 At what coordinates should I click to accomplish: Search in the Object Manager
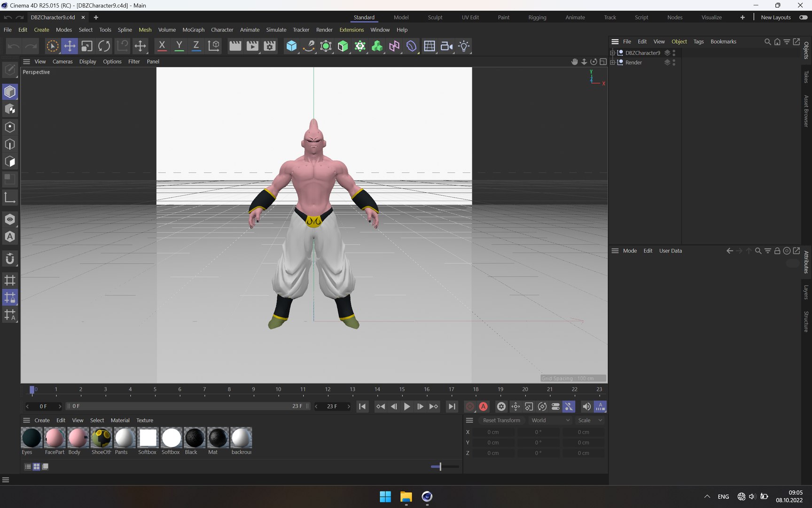tap(767, 42)
